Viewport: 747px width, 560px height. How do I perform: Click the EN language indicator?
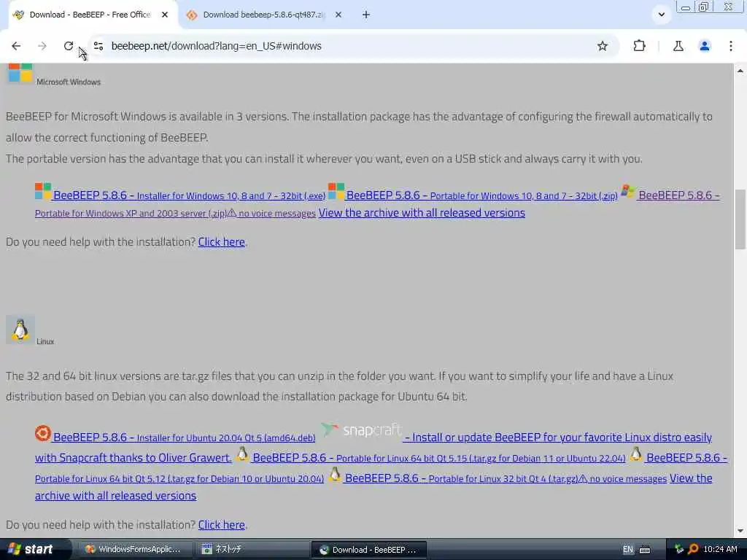point(627,549)
